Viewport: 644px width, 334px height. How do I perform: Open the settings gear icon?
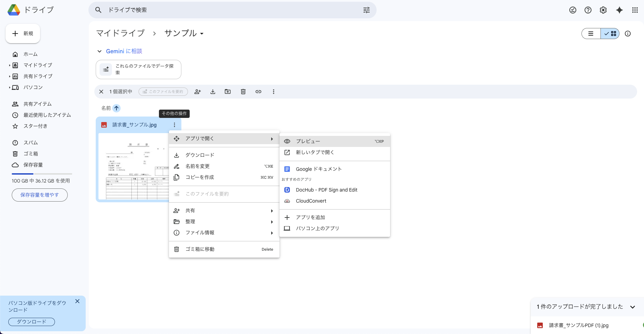point(603,10)
